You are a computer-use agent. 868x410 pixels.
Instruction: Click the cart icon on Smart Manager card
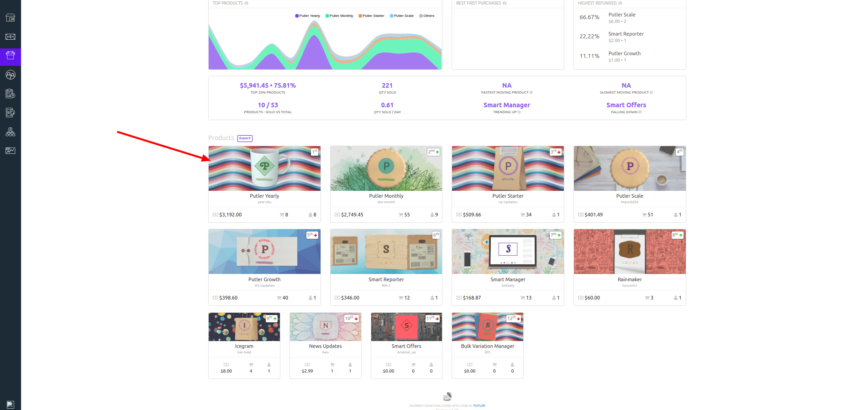[x=523, y=298]
